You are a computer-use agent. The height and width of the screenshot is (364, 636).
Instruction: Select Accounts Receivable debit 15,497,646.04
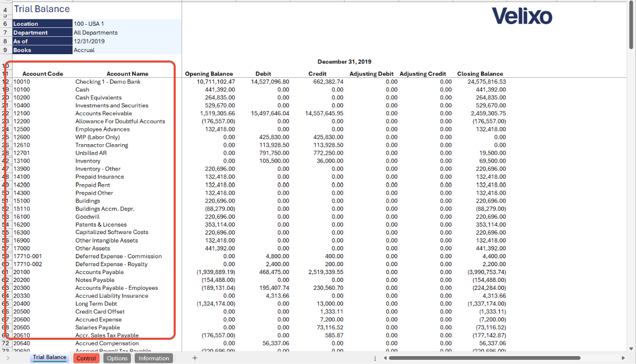pos(270,113)
